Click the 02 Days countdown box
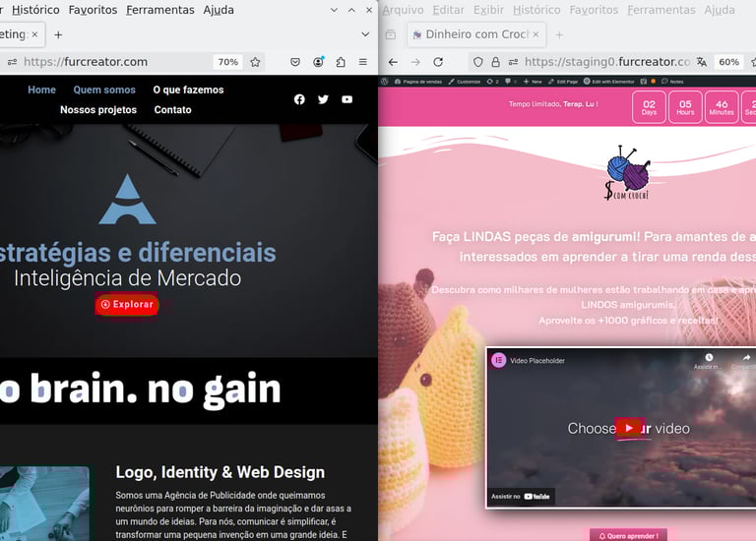 pos(649,107)
